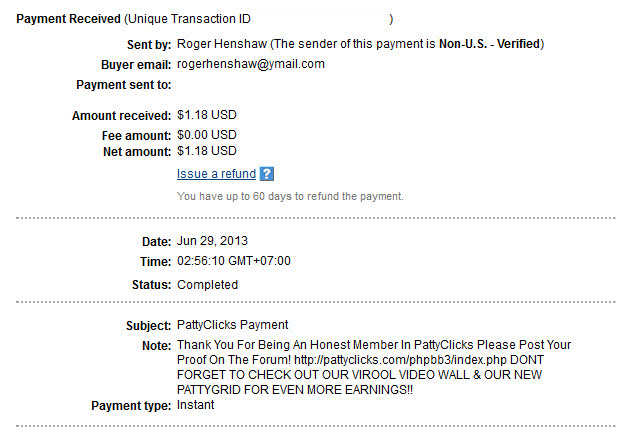This screenshot has height=439, width=638.
Task: Select the buyer email rogerhenshaw@ymail.com
Action: click(x=251, y=64)
